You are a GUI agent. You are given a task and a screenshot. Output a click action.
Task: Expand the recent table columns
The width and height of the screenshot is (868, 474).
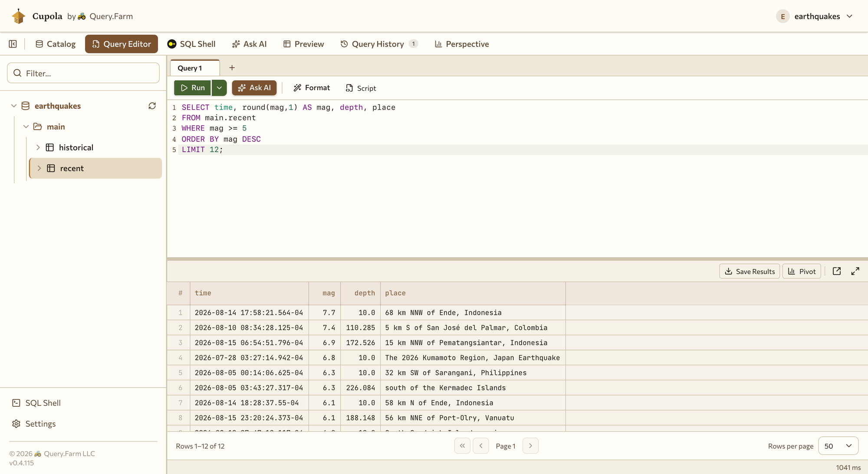pos(39,168)
